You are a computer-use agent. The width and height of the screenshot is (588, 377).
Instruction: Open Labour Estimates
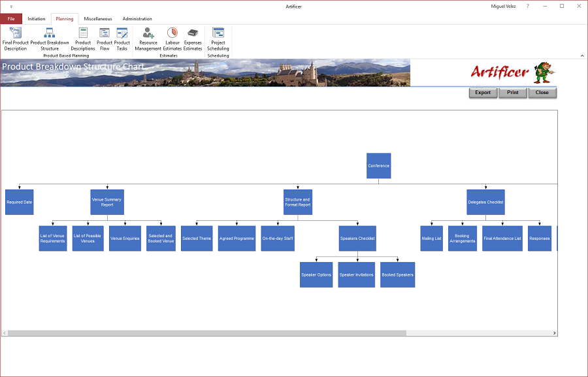[x=172, y=39]
